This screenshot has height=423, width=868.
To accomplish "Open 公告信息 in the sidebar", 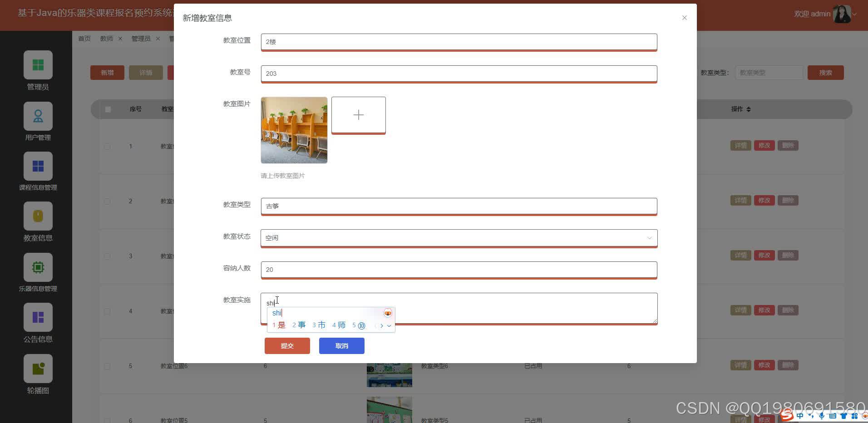I will point(38,317).
